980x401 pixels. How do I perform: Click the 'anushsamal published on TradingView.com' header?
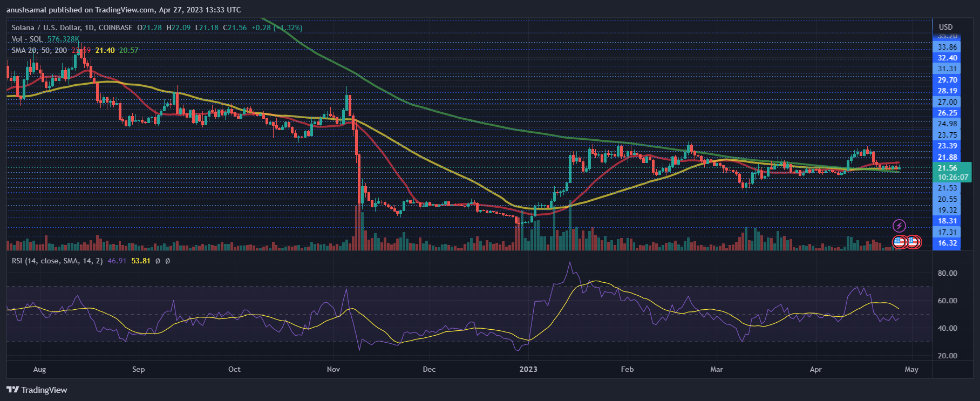click(x=80, y=10)
